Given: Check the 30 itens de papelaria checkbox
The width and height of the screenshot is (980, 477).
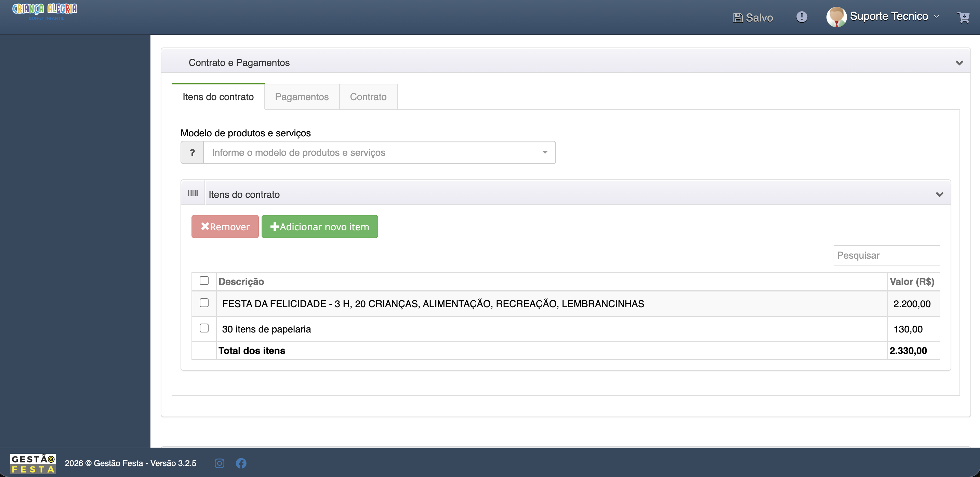Looking at the screenshot, I should tap(204, 328).
